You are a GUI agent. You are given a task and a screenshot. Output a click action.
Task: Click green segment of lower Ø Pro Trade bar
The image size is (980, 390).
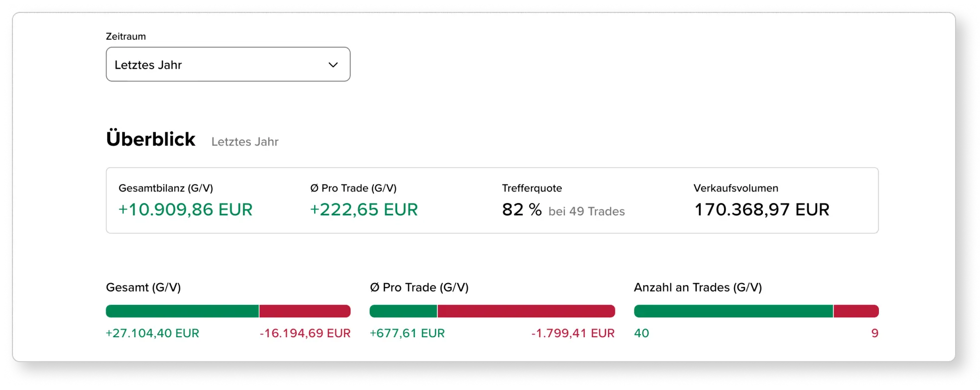(x=403, y=311)
